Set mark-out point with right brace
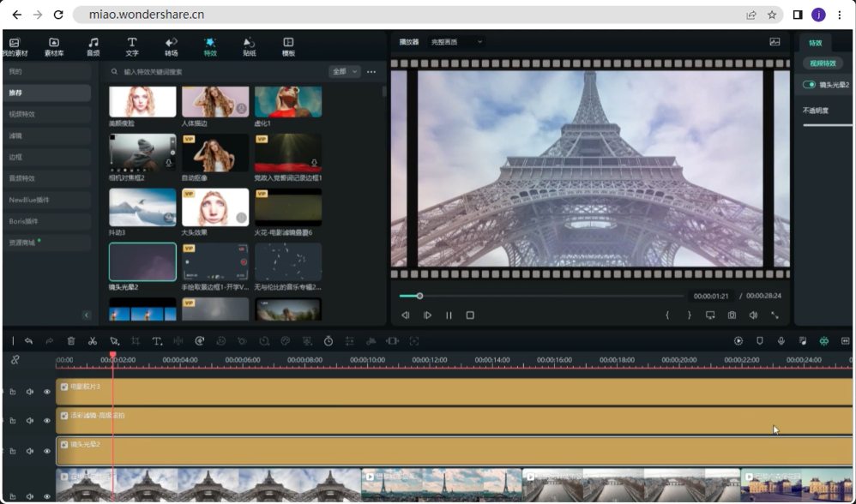The width and height of the screenshot is (856, 504). [x=689, y=315]
